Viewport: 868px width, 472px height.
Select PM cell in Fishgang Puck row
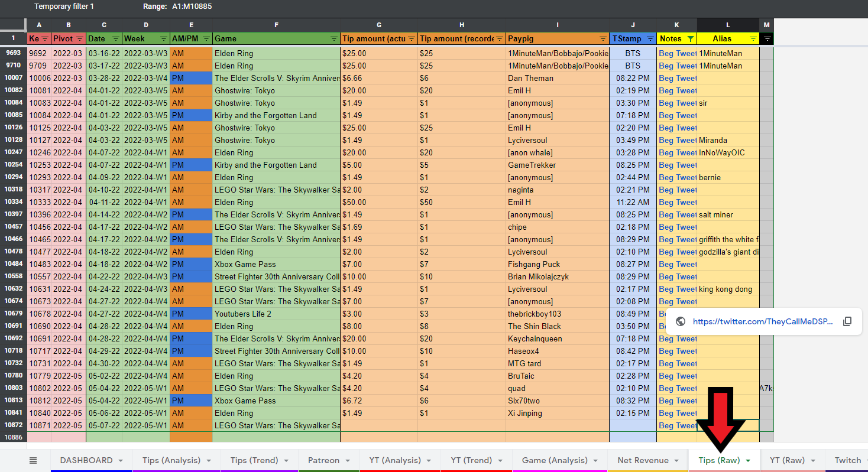coord(191,264)
